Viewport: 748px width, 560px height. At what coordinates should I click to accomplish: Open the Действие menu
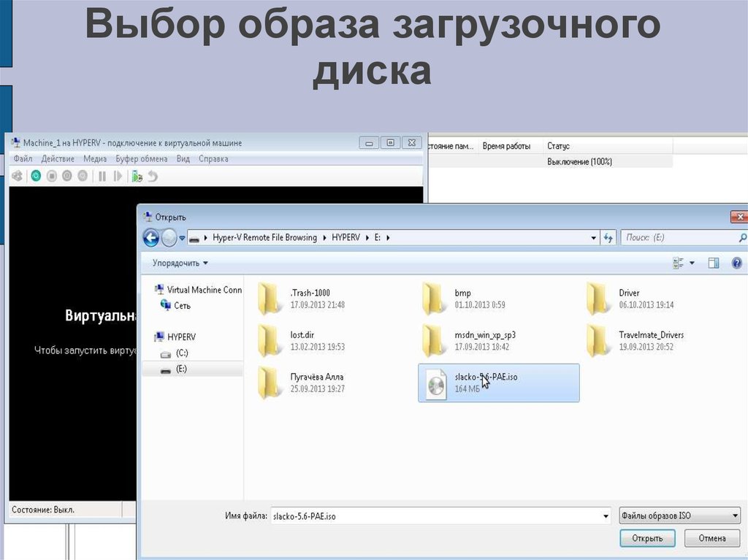[58, 158]
